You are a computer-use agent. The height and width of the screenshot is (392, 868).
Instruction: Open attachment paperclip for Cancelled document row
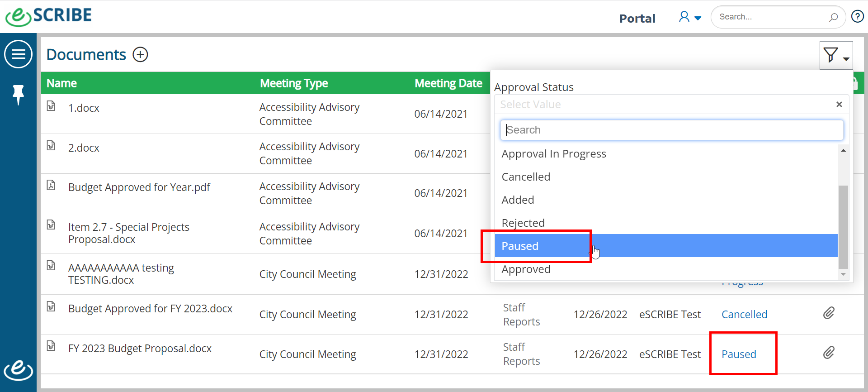pyautogui.click(x=829, y=313)
